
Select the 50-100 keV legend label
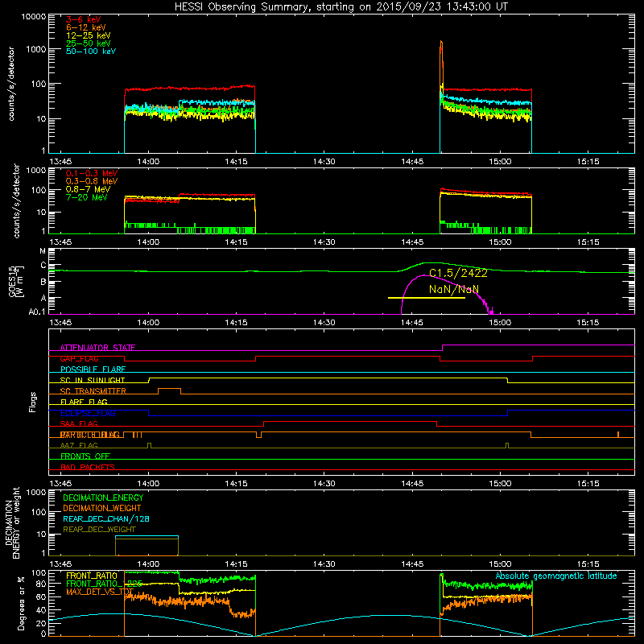click(91, 52)
